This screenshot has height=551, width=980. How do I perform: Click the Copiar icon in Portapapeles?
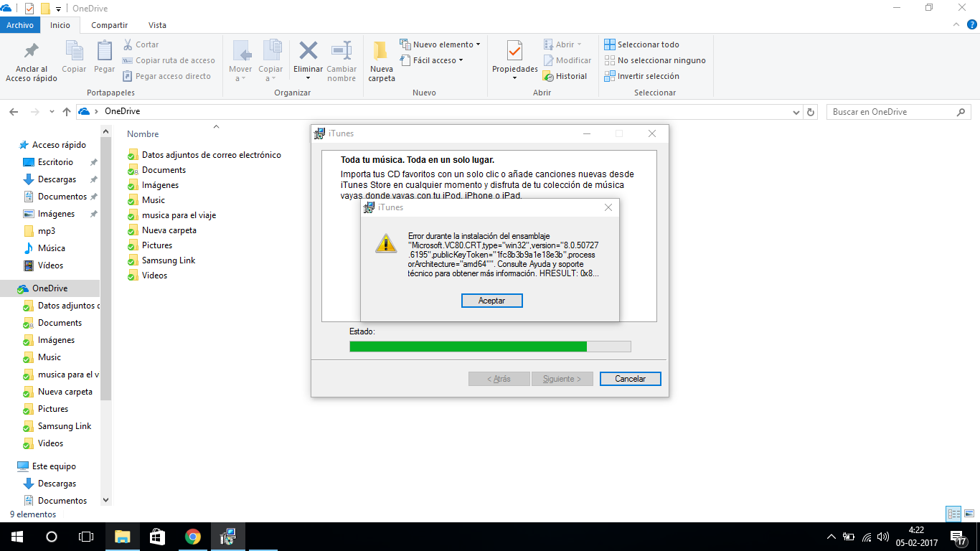coord(74,57)
